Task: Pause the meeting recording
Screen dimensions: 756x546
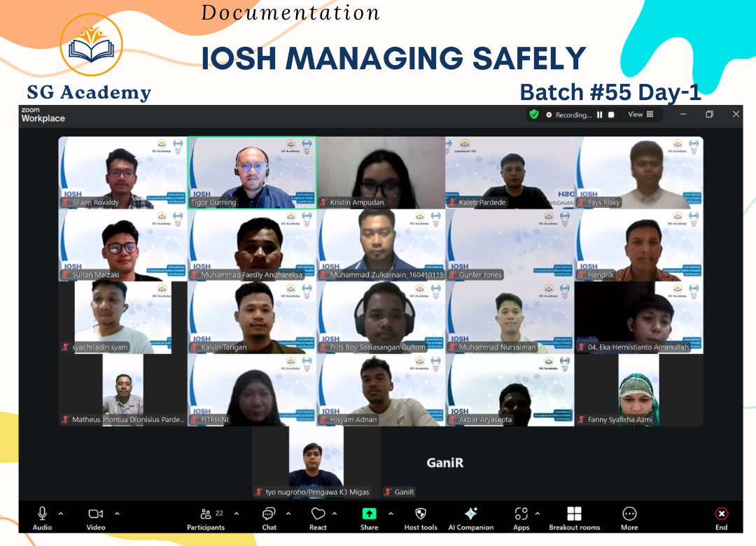Action: pos(599,115)
